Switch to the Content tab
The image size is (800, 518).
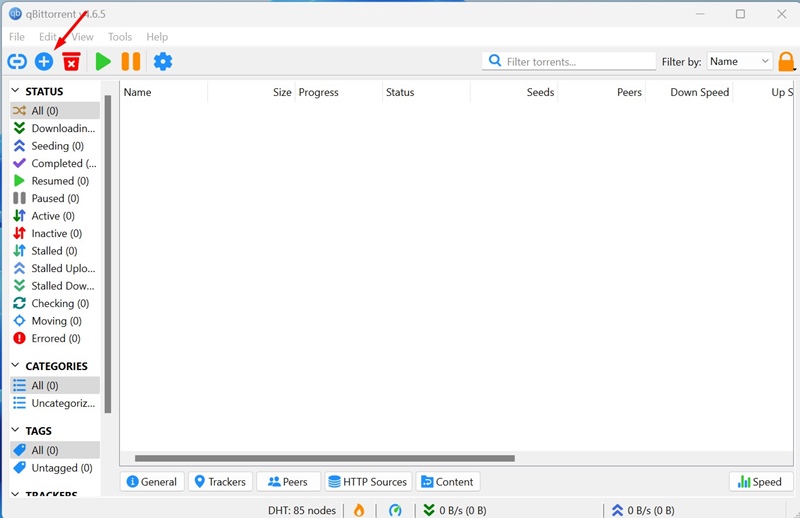click(x=447, y=482)
